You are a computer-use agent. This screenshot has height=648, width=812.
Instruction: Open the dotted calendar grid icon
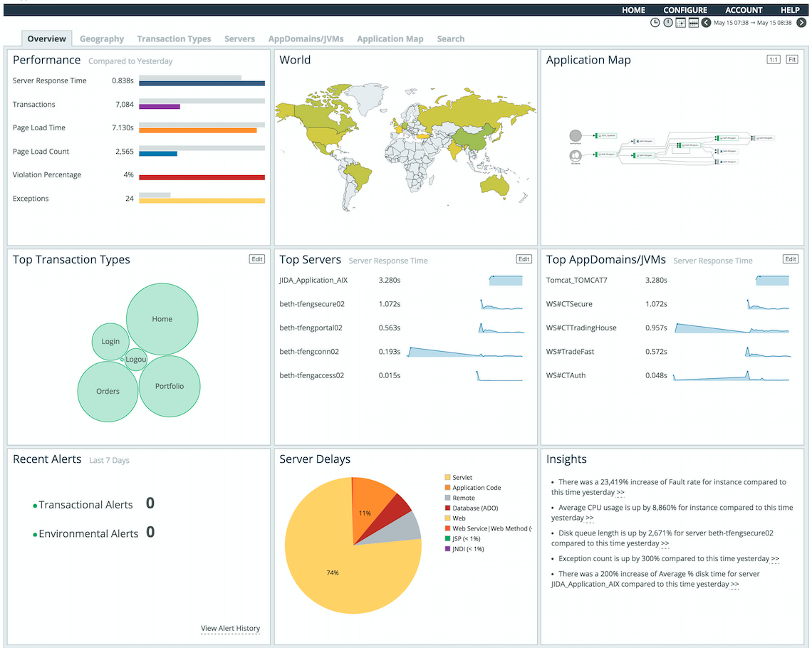tap(680, 23)
